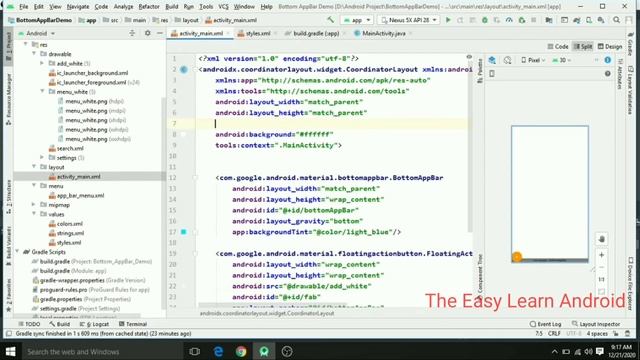The image size is (640, 360).
Task: Switch editor to Code view
Action: point(558,47)
